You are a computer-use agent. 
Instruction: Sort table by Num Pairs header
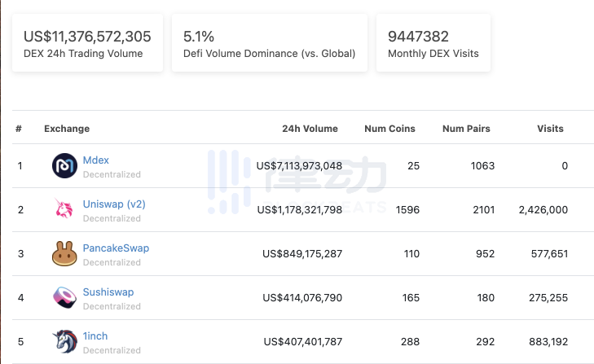point(466,129)
